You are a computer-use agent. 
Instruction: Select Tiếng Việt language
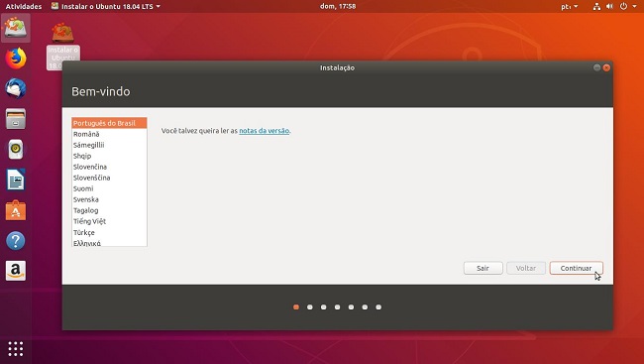click(x=109, y=221)
